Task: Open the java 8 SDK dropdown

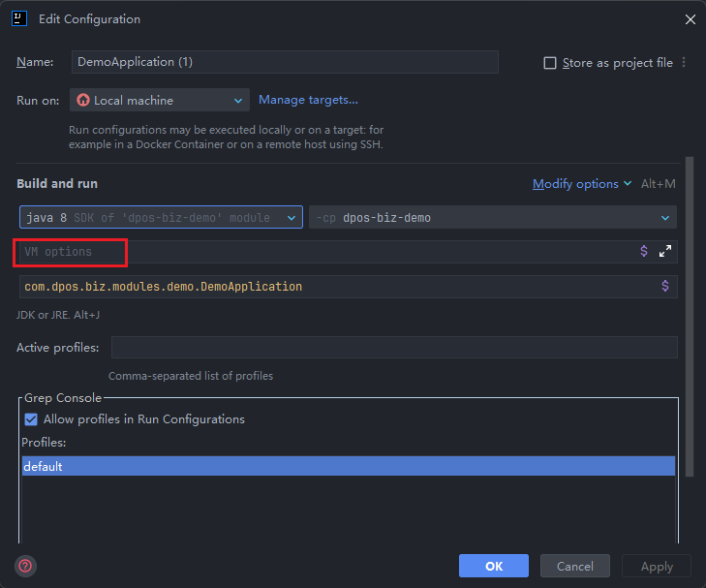Action: pyautogui.click(x=161, y=218)
